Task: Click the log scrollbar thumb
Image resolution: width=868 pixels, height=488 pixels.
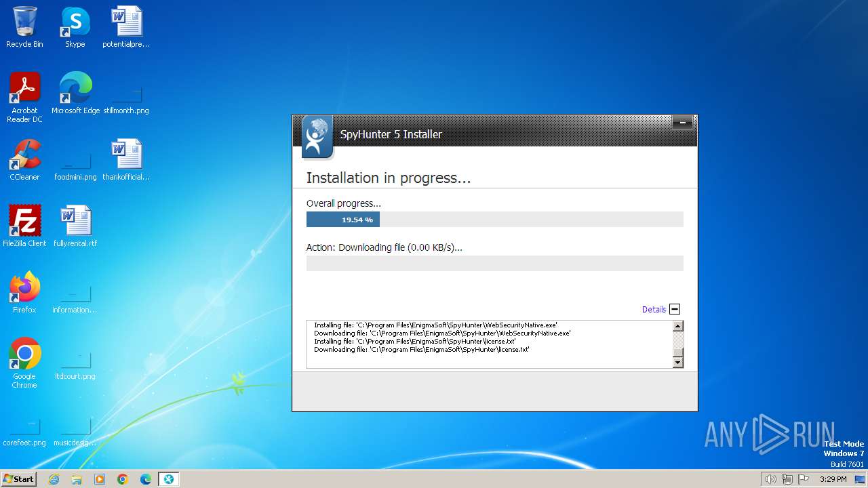Action: pos(677,352)
